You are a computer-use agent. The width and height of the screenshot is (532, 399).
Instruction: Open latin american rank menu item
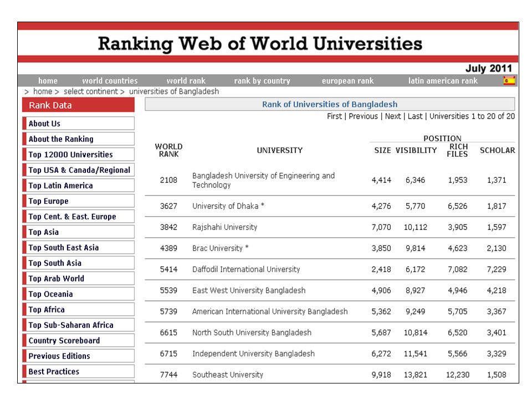pyautogui.click(x=443, y=81)
